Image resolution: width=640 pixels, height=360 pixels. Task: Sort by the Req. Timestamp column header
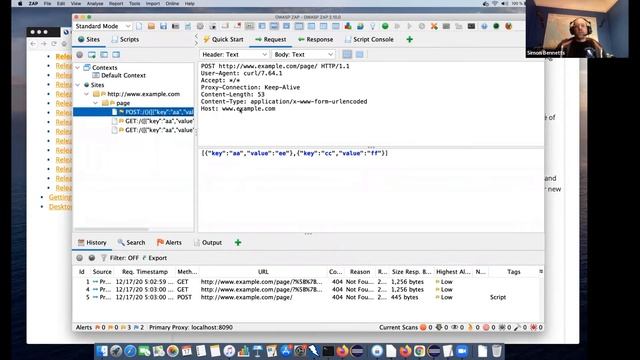145,271
